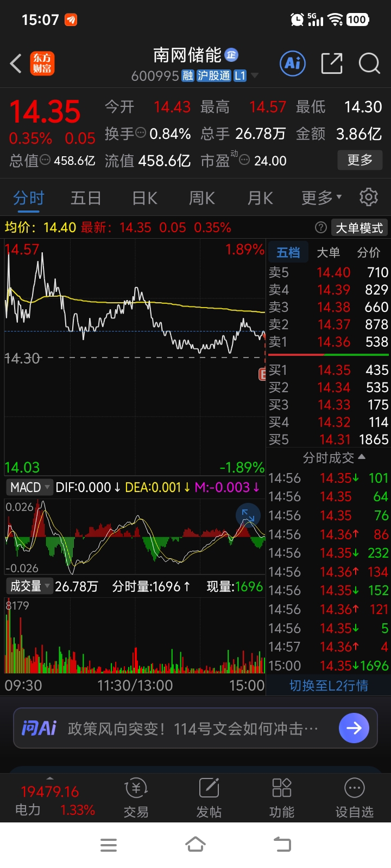Tap the 东方财富 logo icon
The height and width of the screenshot is (868, 391).
pyautogui.click(x=42, y=63)
